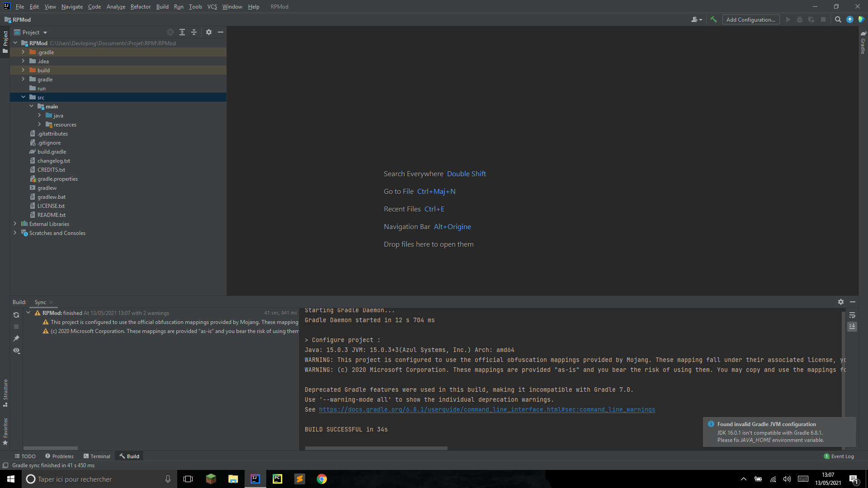Click Expand All in Project panel
This screenshot has width=868, height=488.
(x=182, y=32)
